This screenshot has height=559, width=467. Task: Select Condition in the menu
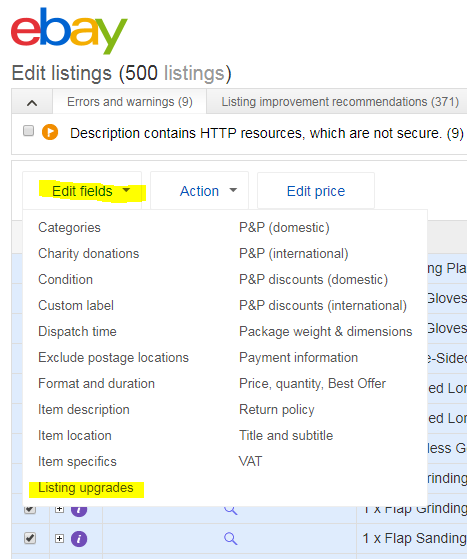point(65,280)
